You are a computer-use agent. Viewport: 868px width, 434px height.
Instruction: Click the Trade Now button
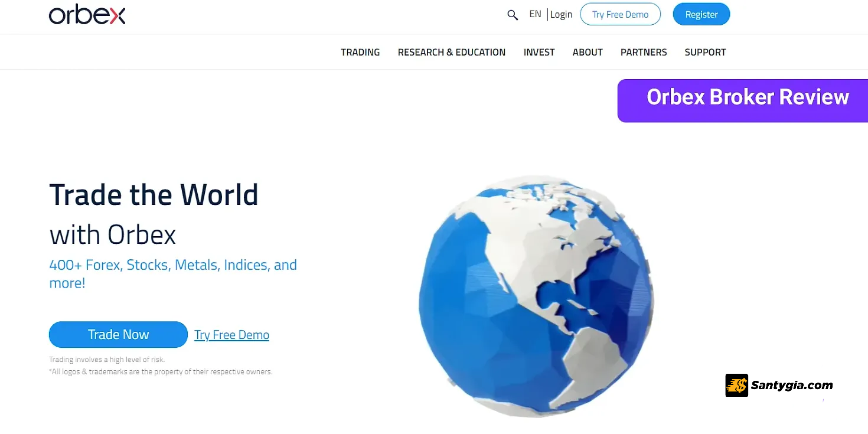pyautogui.click(x=118, y=334)
